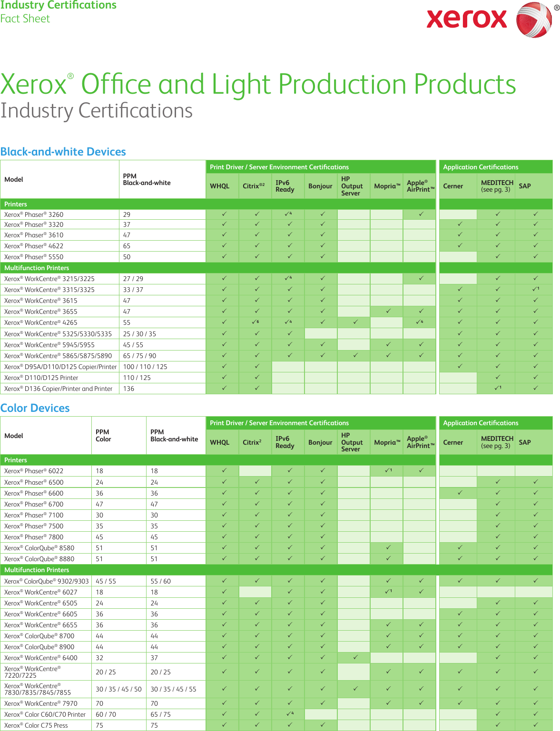Click the red xerox wordmark

click(x=467, y=19)
